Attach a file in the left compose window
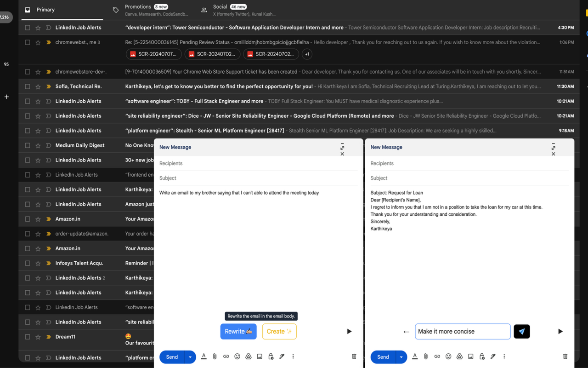The image size is (588, 368). [x=215, y=356]
